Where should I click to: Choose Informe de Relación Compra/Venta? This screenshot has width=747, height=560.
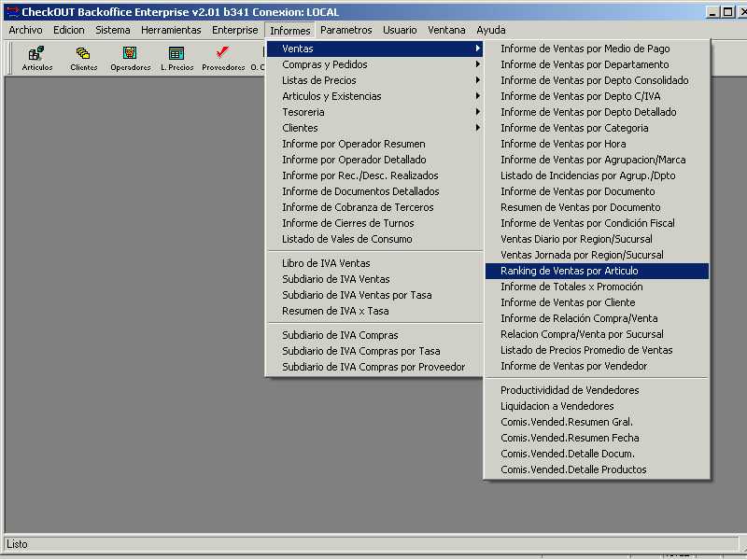coord(597,318)
